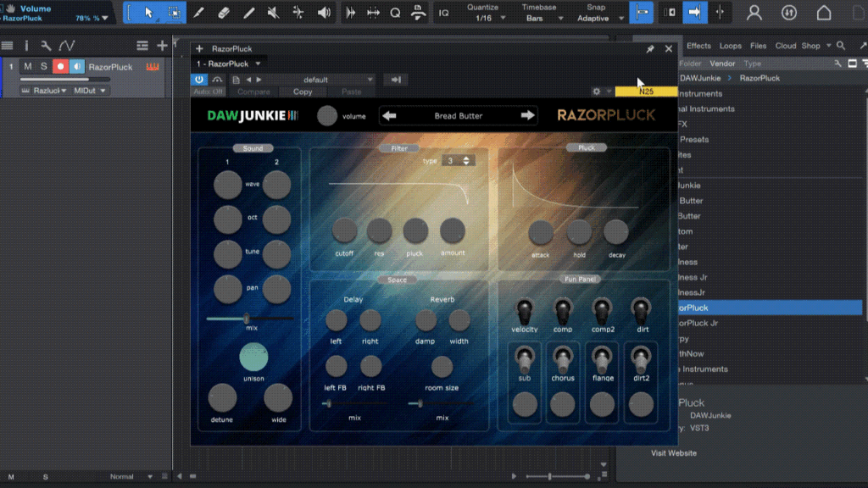Toggle record arm on RazorPluck track
Screen dimensions: 868x488
click(x=60, y=67)
